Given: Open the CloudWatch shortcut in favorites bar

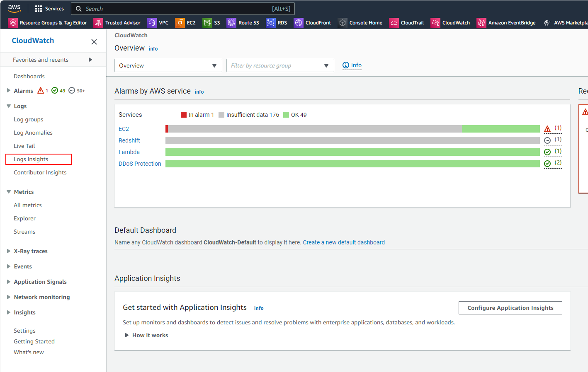Looking at the screenshot, I should click(450, 23).
